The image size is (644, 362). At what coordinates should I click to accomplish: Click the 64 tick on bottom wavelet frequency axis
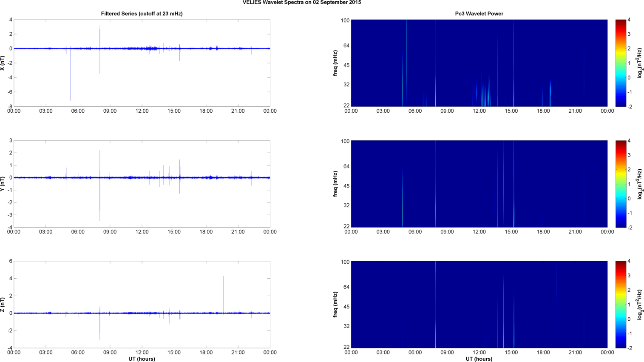pyautogui.click(x=346, y=287)
